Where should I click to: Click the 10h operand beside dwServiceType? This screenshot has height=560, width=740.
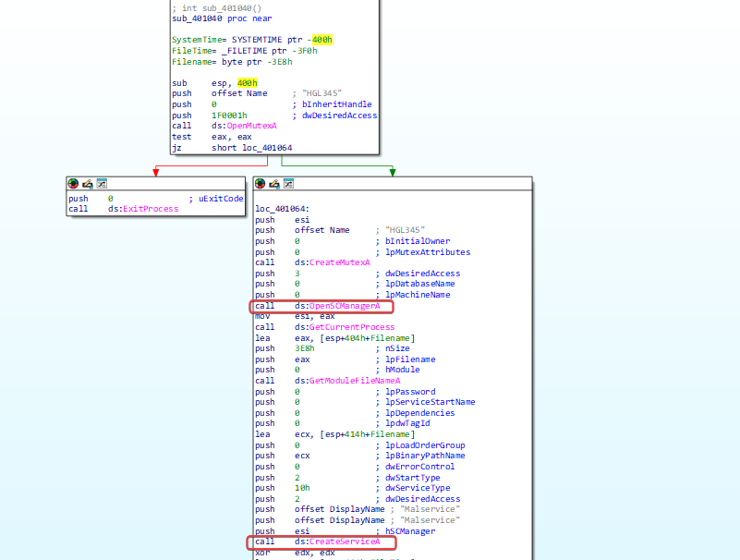302,488
